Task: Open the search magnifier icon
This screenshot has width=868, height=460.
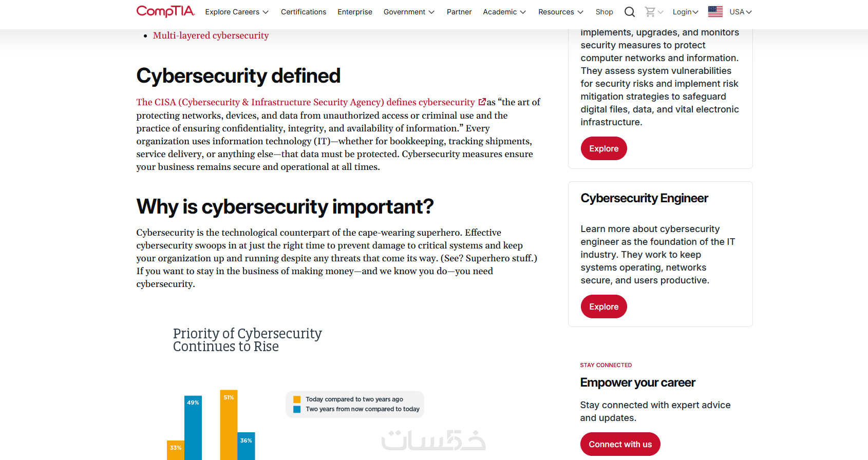Action: click(x=630, y=12)
